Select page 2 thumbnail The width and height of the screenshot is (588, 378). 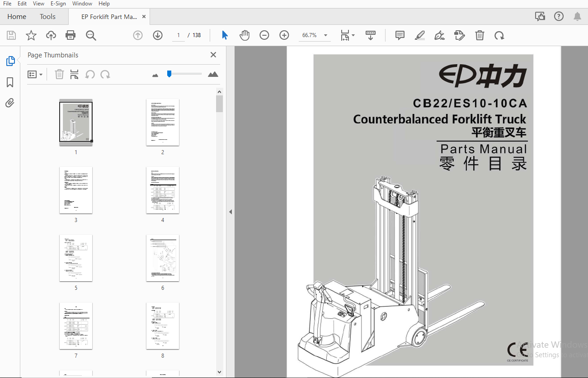click(x=163, y=123)
